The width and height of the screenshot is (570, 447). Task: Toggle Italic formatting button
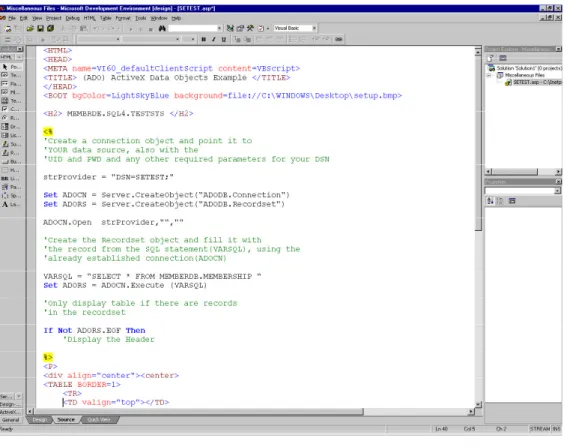pyautogui.click(x=214, y=39)
